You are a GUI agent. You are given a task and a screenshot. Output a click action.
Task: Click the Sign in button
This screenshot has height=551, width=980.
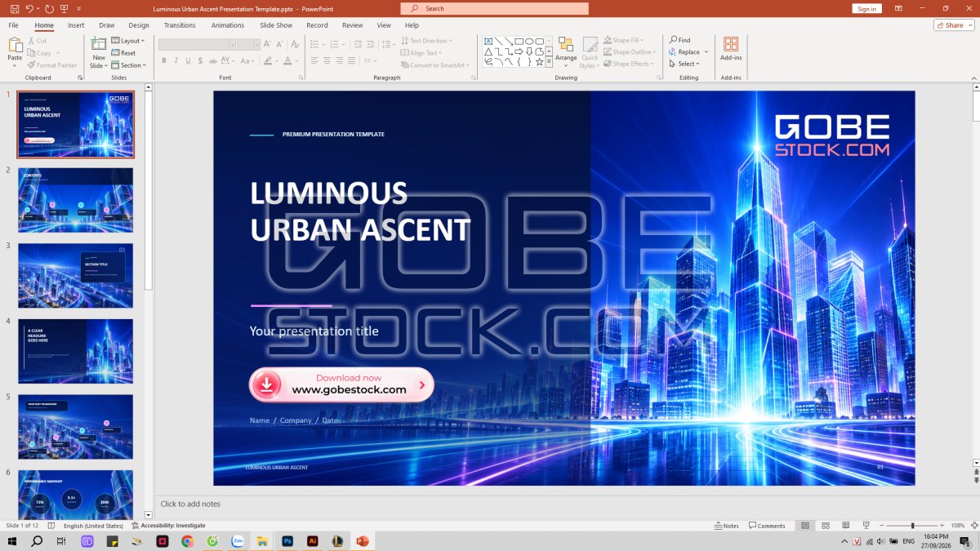[x=866, y=8]
